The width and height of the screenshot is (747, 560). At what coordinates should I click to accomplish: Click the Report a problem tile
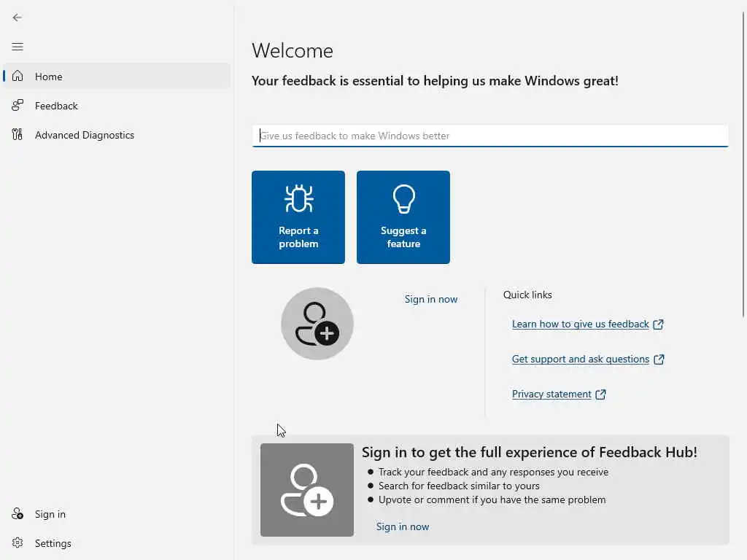[298, 217]
